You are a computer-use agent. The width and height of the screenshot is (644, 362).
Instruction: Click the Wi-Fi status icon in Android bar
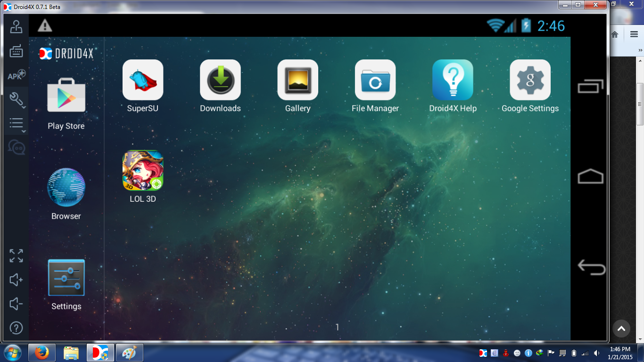tap(495, 25)
